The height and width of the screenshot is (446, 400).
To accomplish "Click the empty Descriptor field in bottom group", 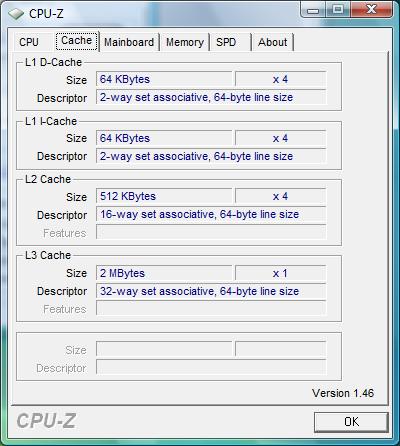I will [211, 368].
